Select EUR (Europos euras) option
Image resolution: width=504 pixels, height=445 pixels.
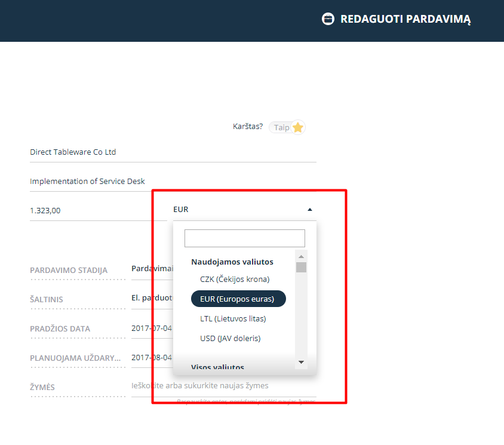(238, 299)
